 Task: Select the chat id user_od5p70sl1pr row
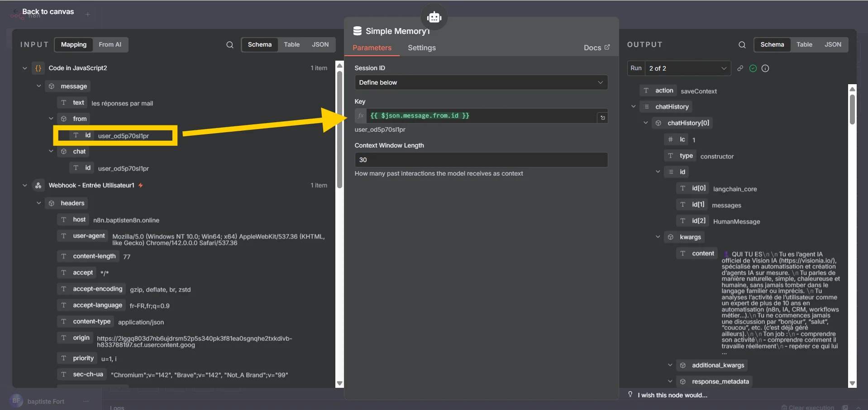point(109,168)
